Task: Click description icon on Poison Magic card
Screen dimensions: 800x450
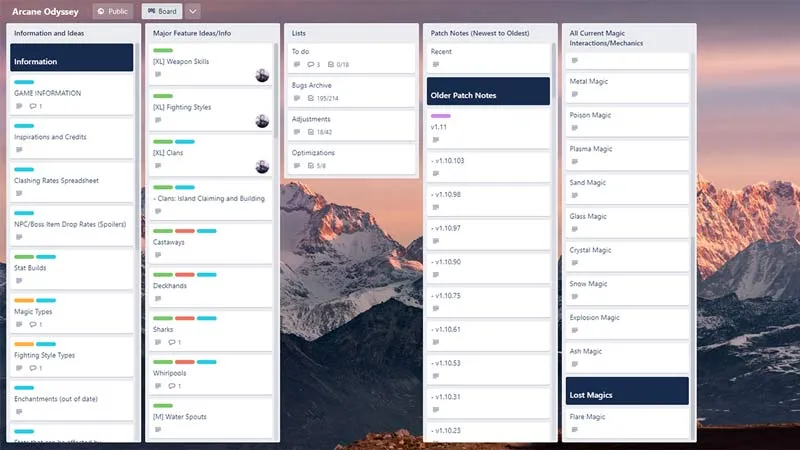Action: [x=574, y=128]
